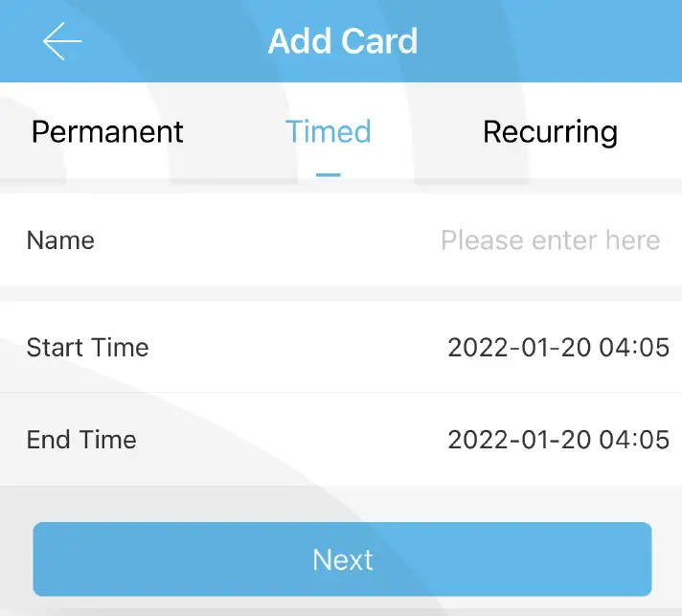Click the End Time hour value 04:05
This screenshot has width=682, height=616.
point(634,440)
